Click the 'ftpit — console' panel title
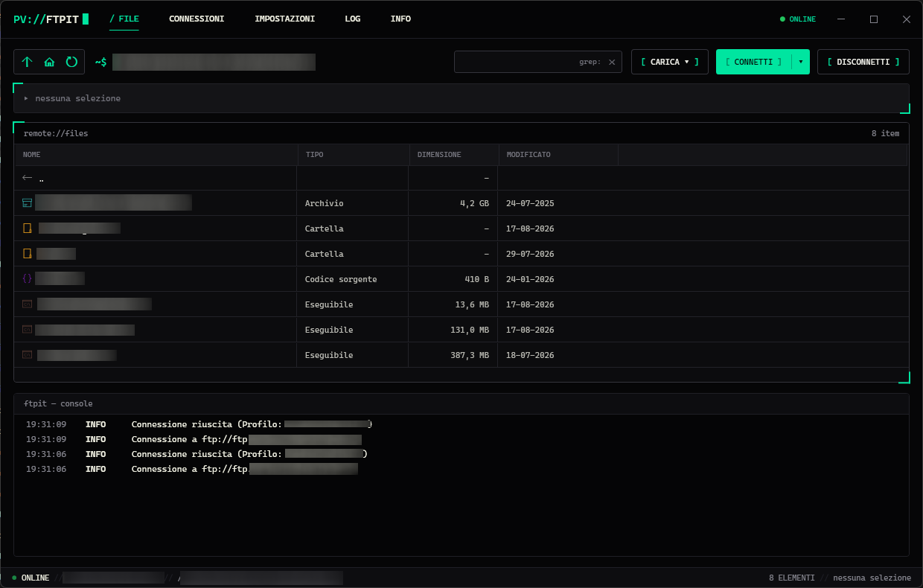The height and width of the screenshot is (588, 923). 58,403
